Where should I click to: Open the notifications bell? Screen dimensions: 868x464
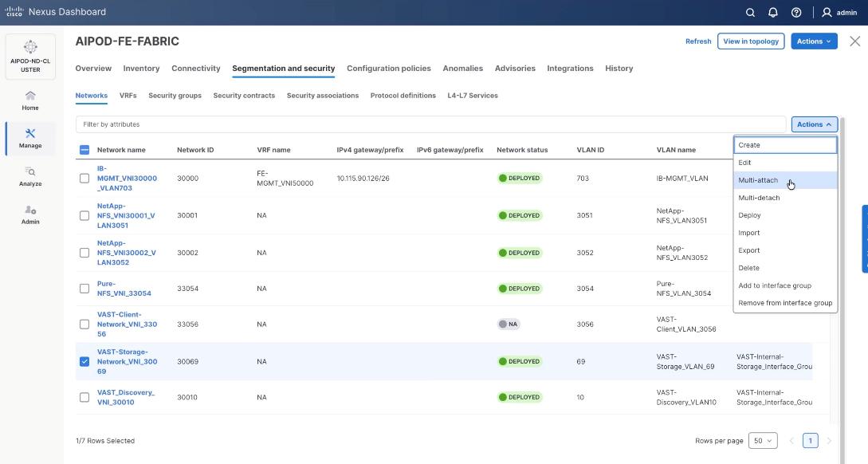click(772, 12)
